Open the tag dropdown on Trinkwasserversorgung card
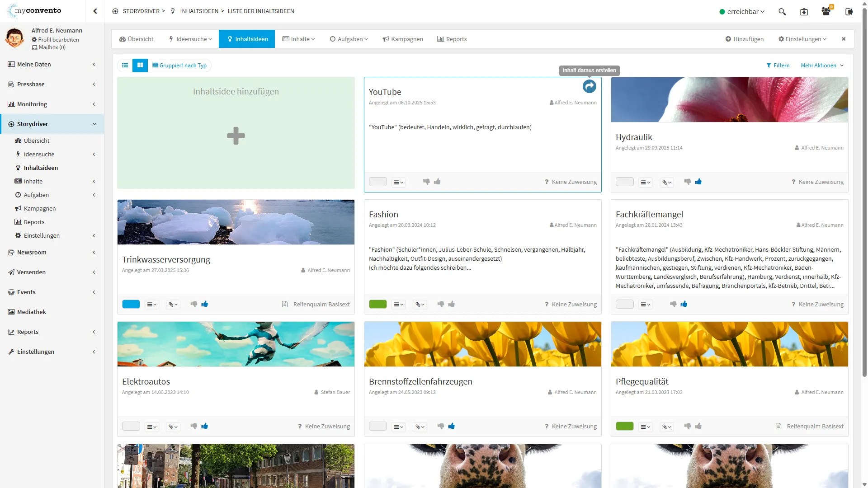 [173, 305]
